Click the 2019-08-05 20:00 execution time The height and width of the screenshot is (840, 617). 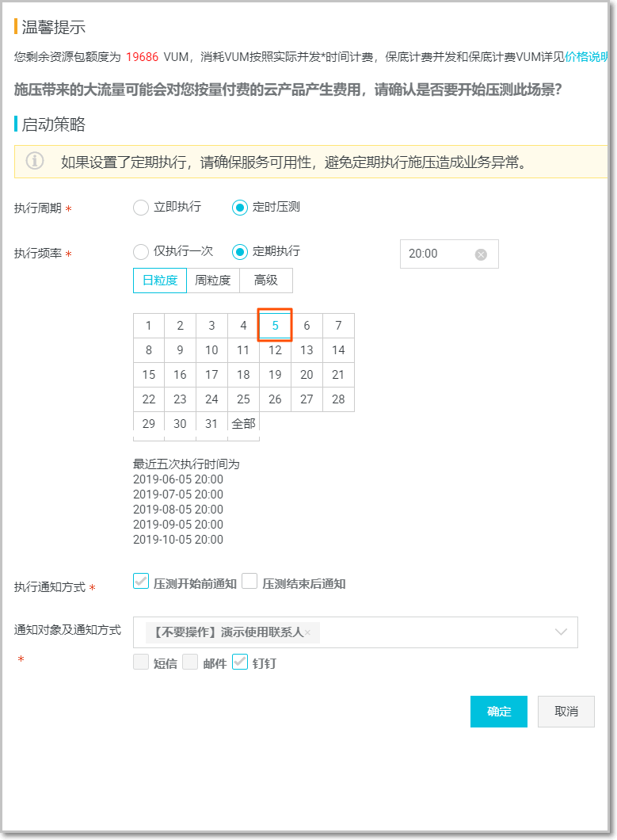(178, 510)
